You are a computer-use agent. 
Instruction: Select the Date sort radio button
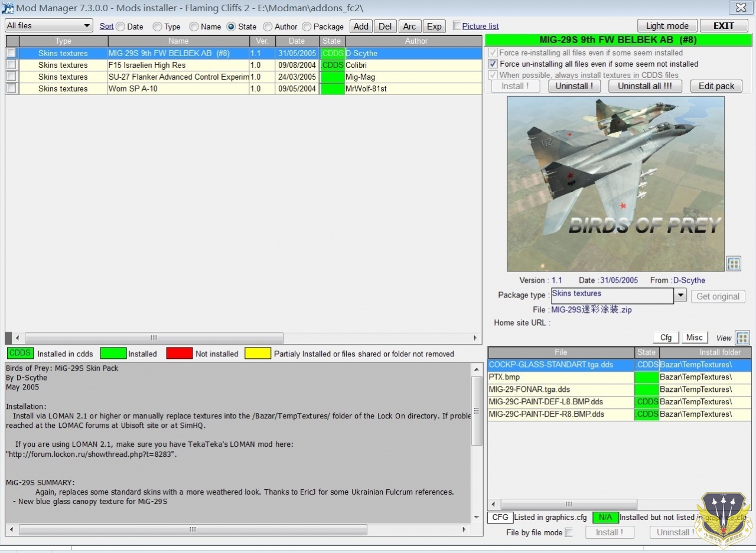point(120,27)
